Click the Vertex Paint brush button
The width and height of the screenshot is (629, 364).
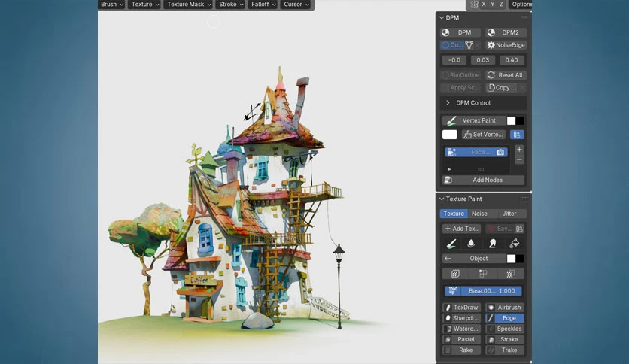coord(473,120)
